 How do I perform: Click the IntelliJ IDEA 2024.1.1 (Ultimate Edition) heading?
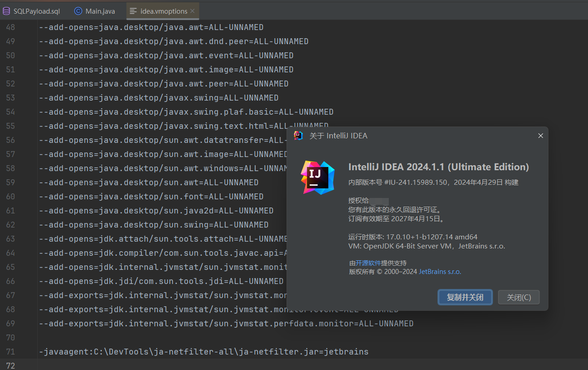click(439, 167)
